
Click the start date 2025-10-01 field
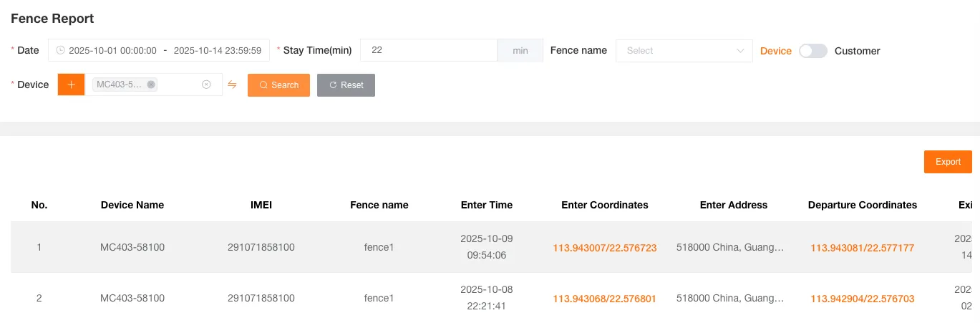[x=112, y=51]
